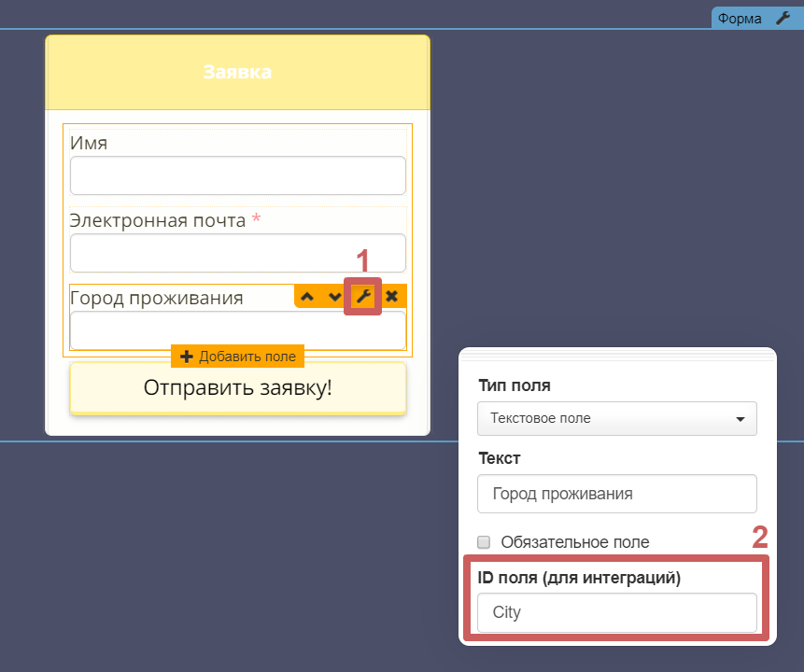The image size is (804, 672).
Task: Click the Добавить поле button
Action: 237,357
